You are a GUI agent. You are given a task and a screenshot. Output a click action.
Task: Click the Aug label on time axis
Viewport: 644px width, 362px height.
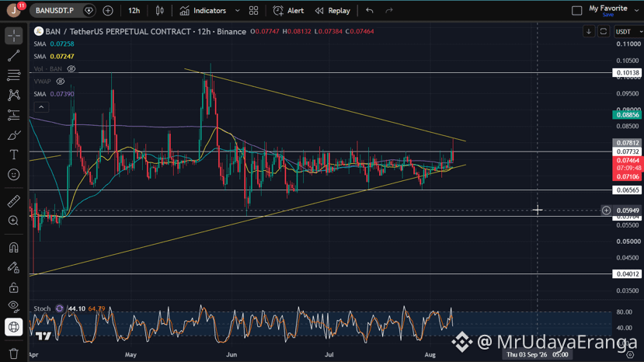[x=430, y=354]
